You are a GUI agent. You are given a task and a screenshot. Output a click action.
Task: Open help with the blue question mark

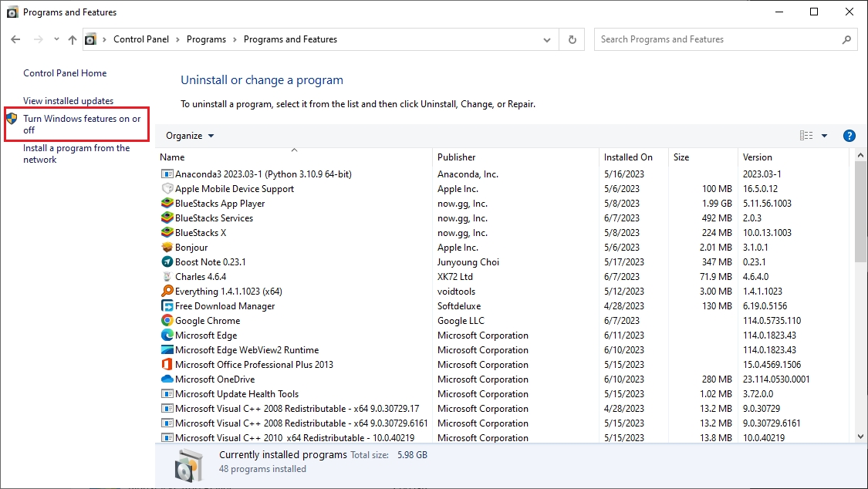pyautogui.click(x=849, y=136)
